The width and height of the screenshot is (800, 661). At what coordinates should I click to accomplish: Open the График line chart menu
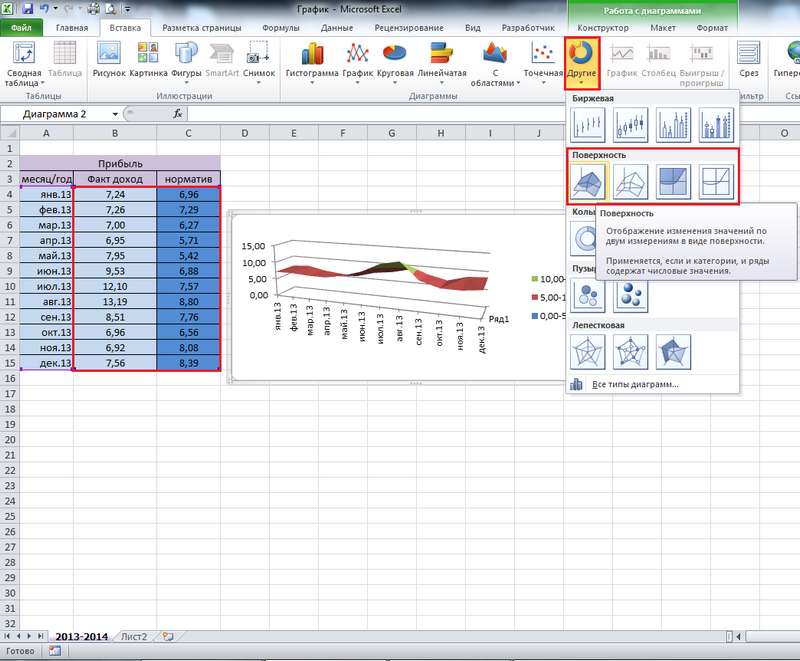(357, 63)
